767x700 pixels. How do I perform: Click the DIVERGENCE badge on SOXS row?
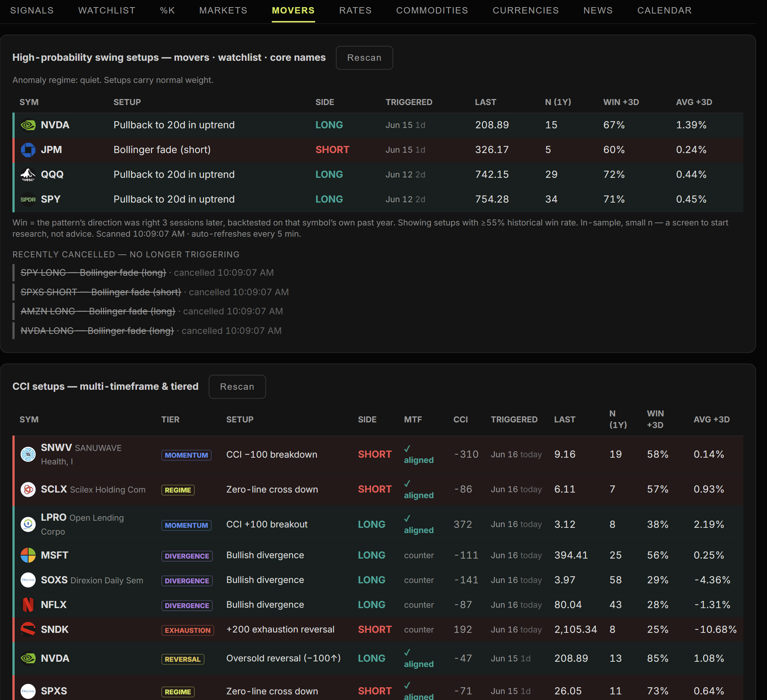[187, 581]
